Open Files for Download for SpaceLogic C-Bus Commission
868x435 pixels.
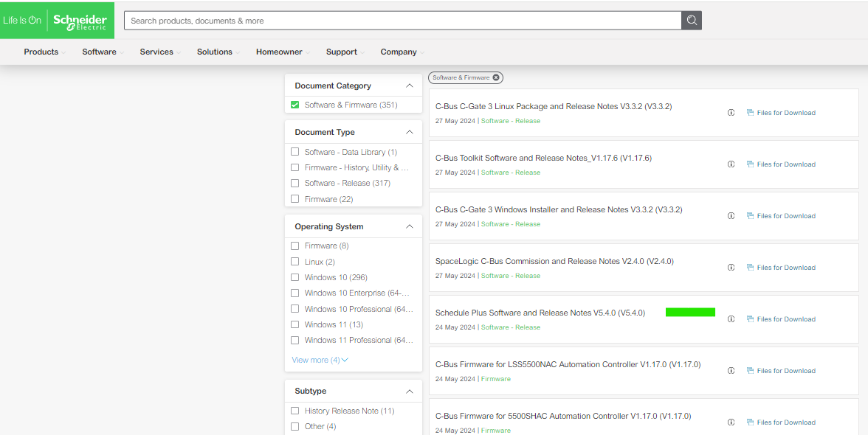point(781,268)
